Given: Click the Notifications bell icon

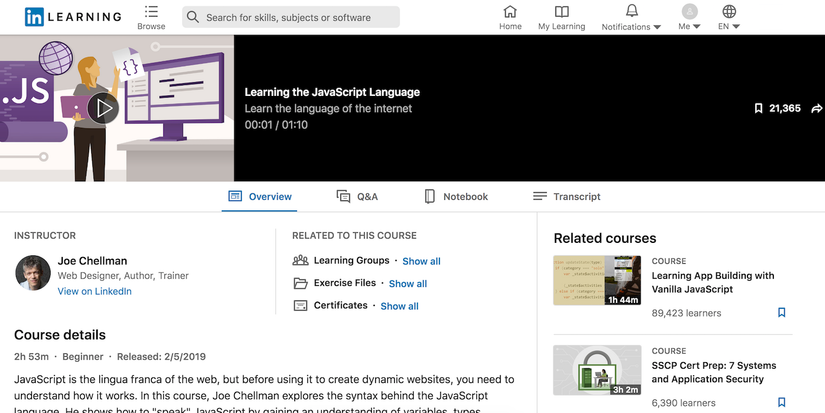Looking at the screenshot, I should [x=631, y=11].
